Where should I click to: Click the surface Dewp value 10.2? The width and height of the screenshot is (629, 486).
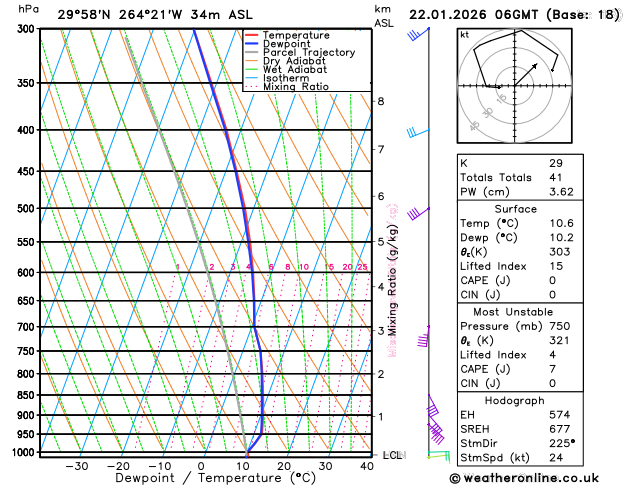[561, 238]
